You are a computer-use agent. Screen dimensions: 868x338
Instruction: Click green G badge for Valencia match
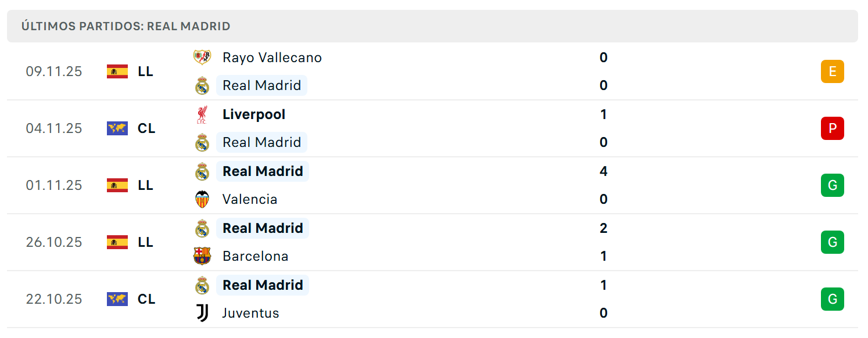[x=832, y=185]
